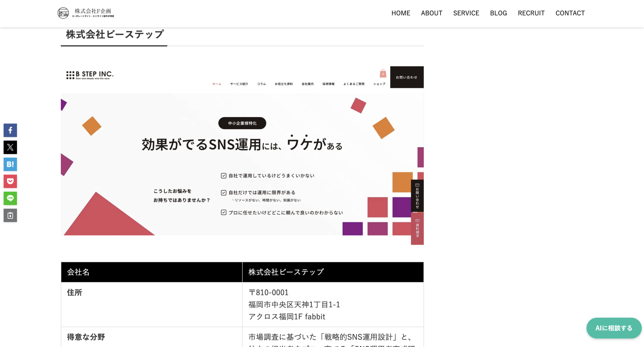Image resolution: width=644 pixels, height=347 pixels.
Task: Open the RECRUIT menu item
Action: [531, 13]
